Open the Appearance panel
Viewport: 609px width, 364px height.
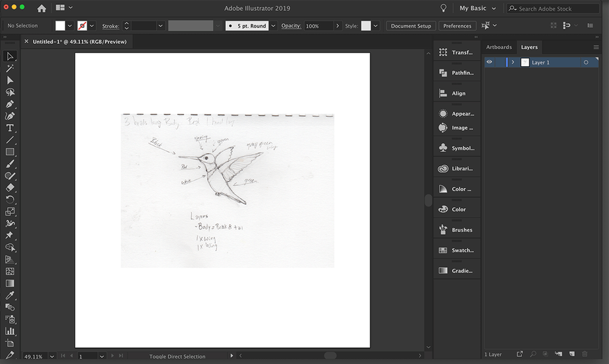[457, 114]
